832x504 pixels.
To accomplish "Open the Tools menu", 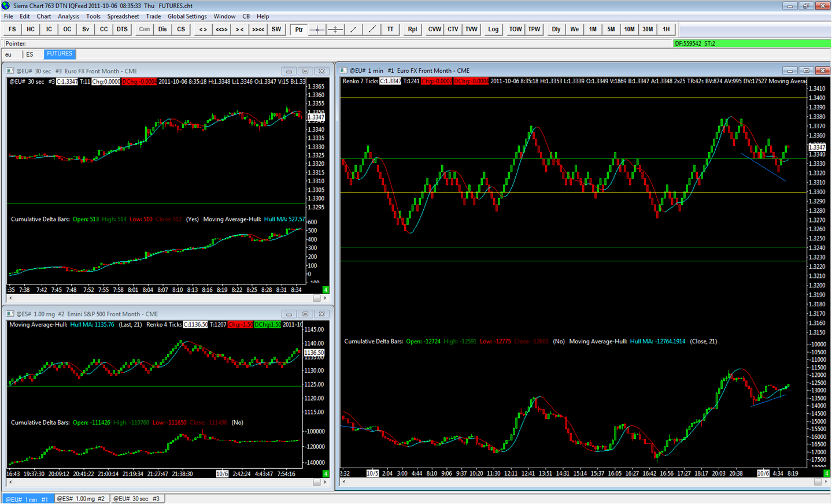I will pyautogui.click(x=93, y=16).
